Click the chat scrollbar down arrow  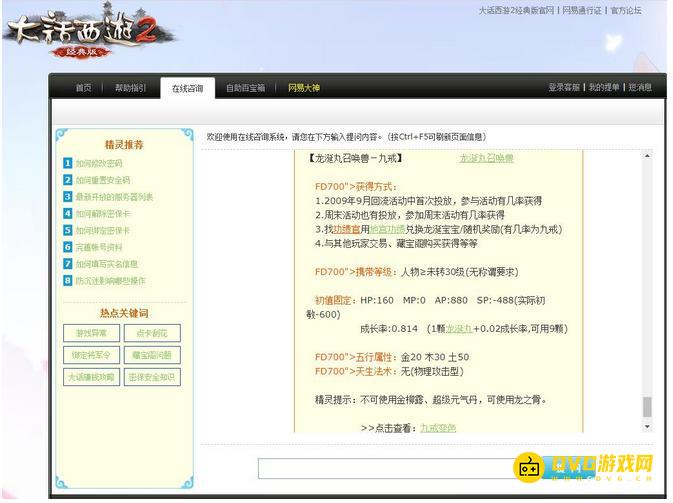click(647, 427)
